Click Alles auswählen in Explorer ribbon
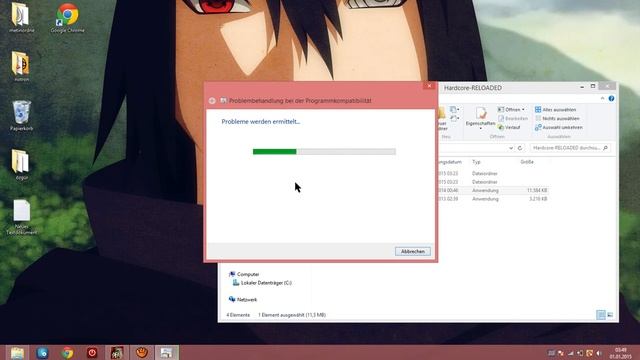The image size is (640, 360). (x=556, y=109)
